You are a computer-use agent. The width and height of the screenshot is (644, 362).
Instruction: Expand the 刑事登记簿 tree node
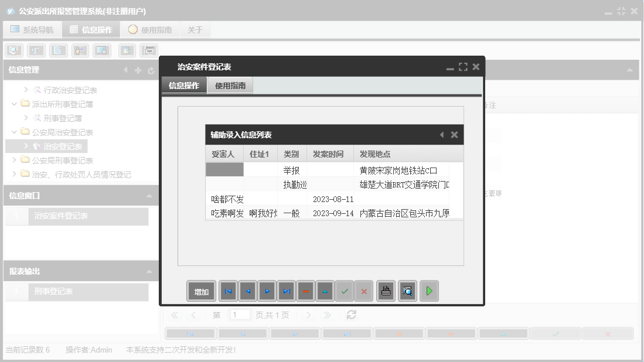(26, 118)
